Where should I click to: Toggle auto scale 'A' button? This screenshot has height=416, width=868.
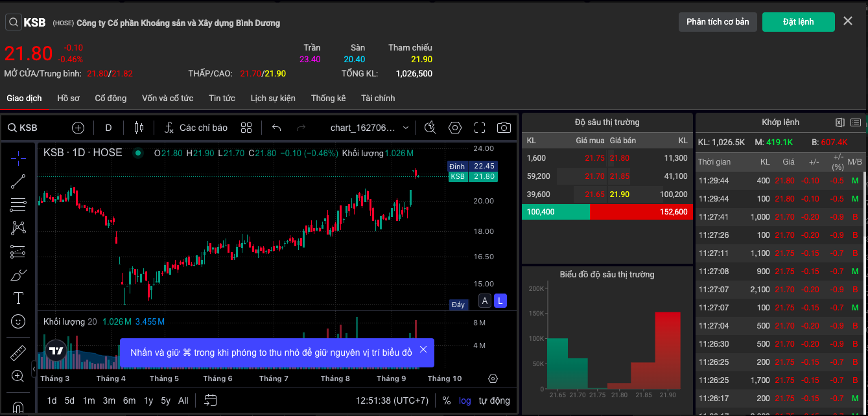point(484,301)
